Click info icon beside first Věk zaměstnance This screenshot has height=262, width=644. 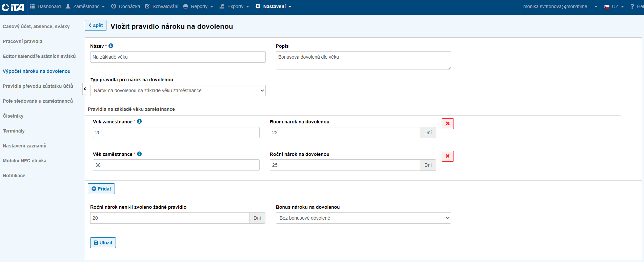point(139,121)
